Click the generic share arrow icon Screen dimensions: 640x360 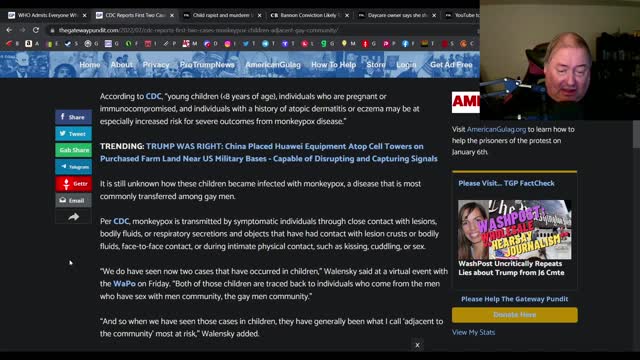73,217
